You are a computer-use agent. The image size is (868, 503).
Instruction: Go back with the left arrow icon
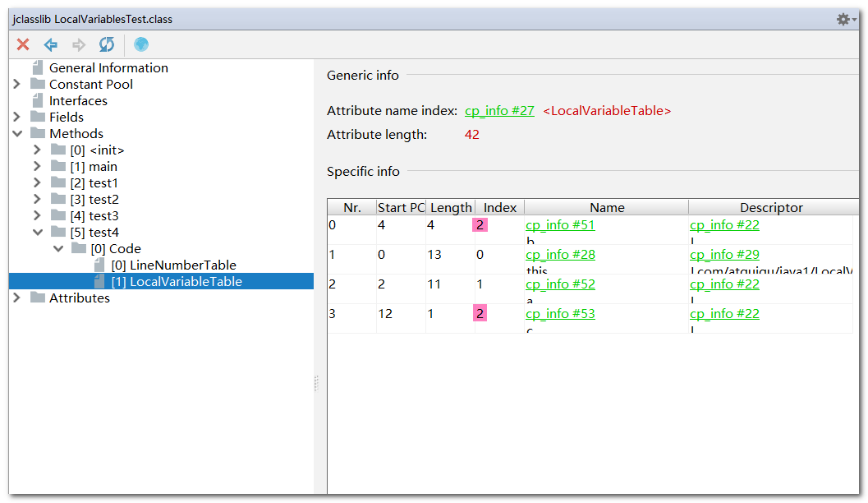pyautogui.click(x=51, y=44)
